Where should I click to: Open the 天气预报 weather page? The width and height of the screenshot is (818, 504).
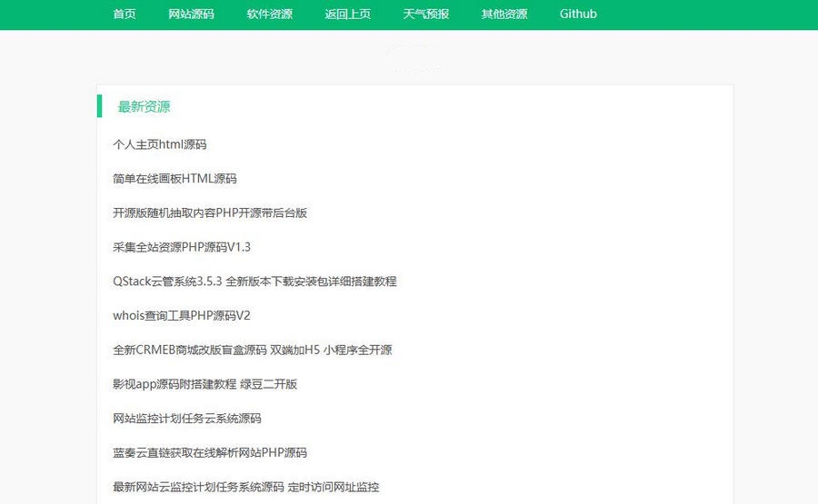point(425,14)
